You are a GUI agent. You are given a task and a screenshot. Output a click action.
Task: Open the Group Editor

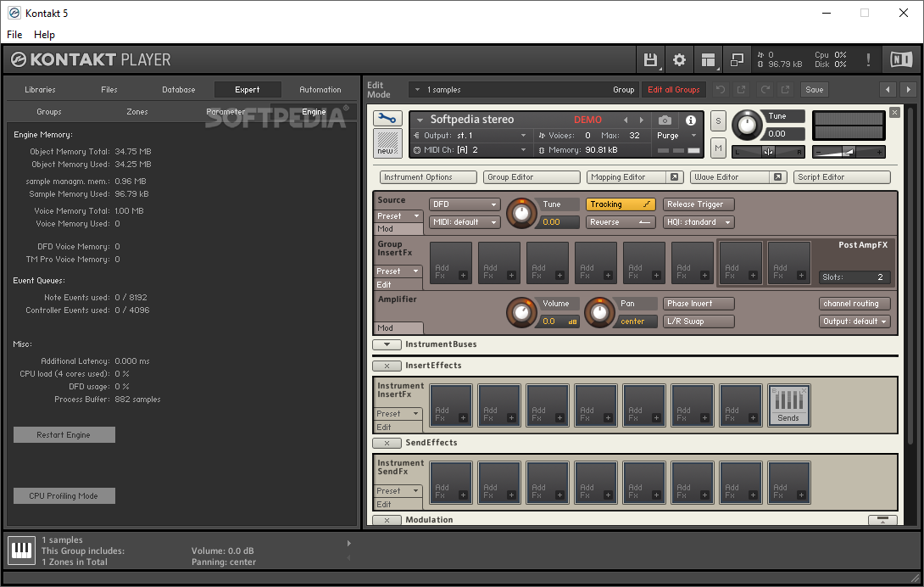(532, 177)
